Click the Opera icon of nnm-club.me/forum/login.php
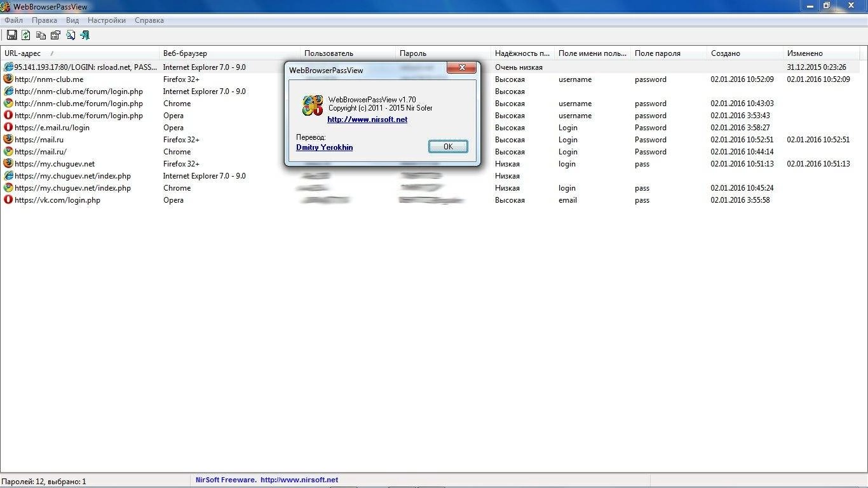The image size is (868, 488). click(8, 115)
